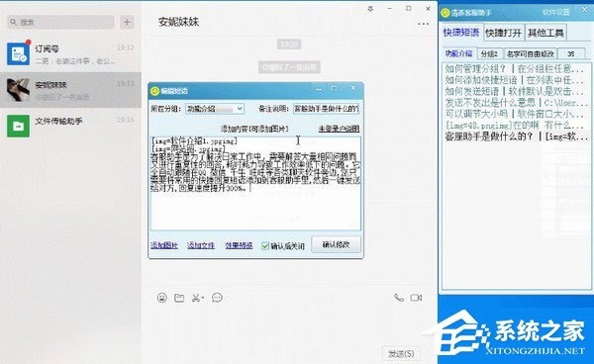Select the 35 group tab
594x364 pixels.
pos(571,54)
